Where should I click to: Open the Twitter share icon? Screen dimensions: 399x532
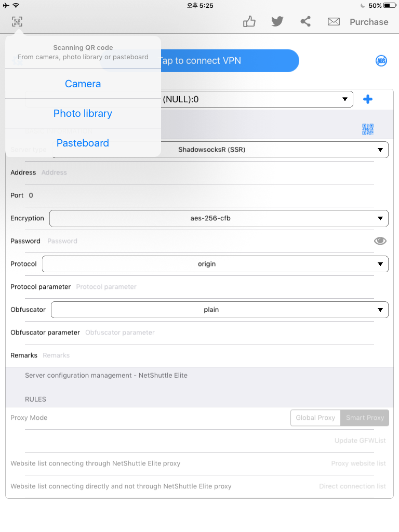(277, 22)
